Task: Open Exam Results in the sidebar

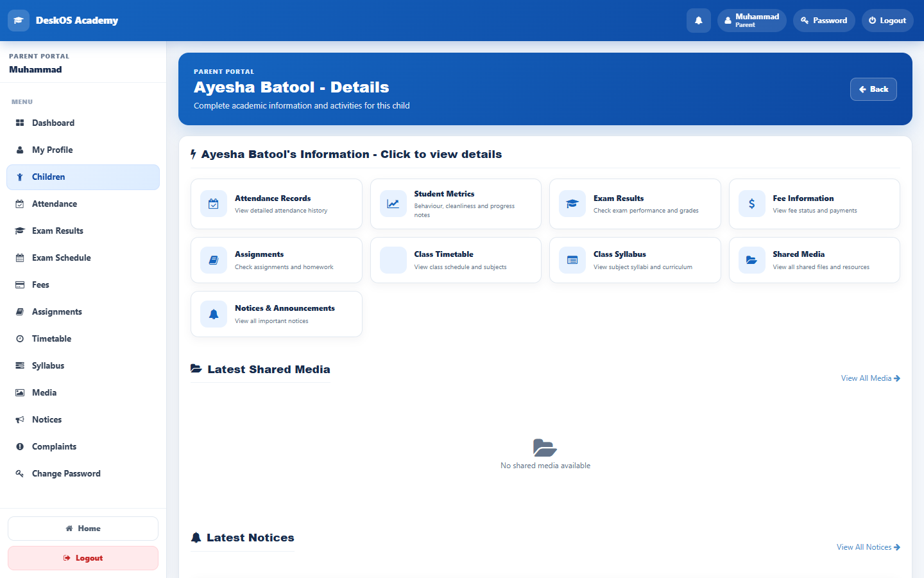Action: tap(83, 231)
